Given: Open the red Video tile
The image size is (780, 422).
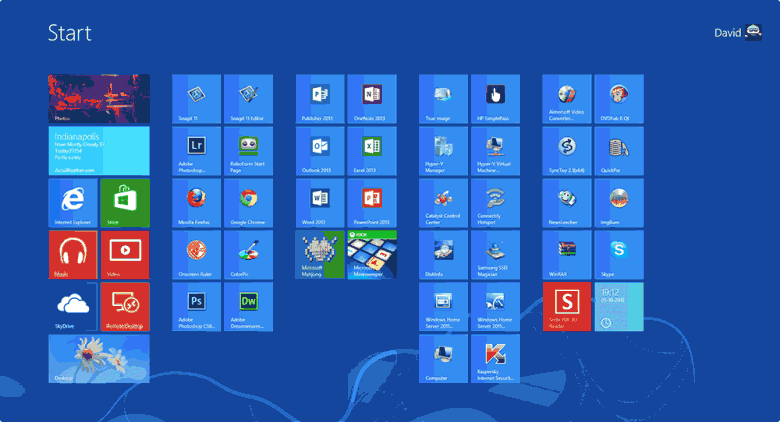Looking at the screenshot, I should pyautogui.click(x=125, y=254).
